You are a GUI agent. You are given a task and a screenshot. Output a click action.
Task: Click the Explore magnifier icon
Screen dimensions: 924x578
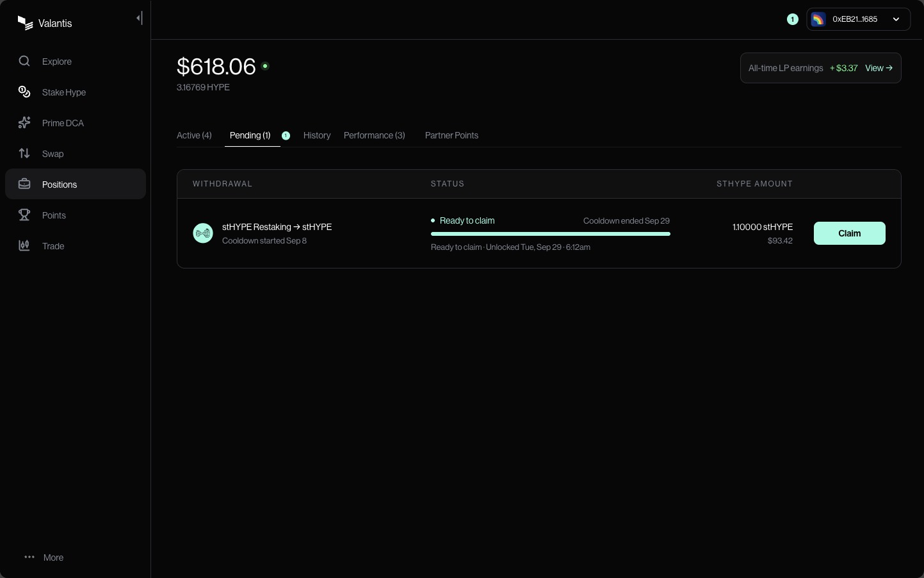24,61
